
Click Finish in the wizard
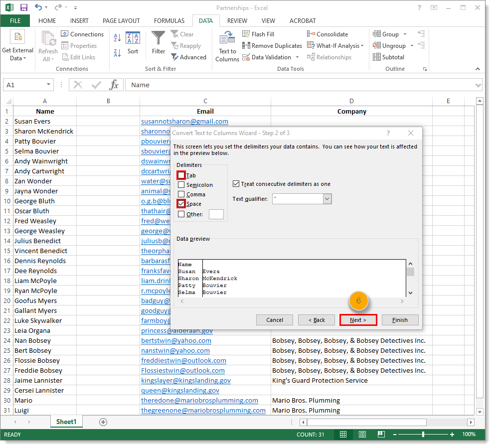tap(400, 320)
